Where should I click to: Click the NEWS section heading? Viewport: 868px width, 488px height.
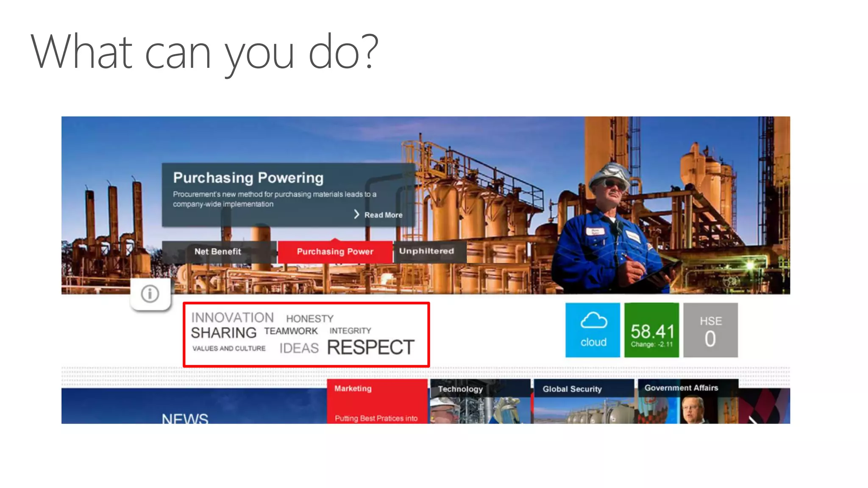(x=185, y=419)
